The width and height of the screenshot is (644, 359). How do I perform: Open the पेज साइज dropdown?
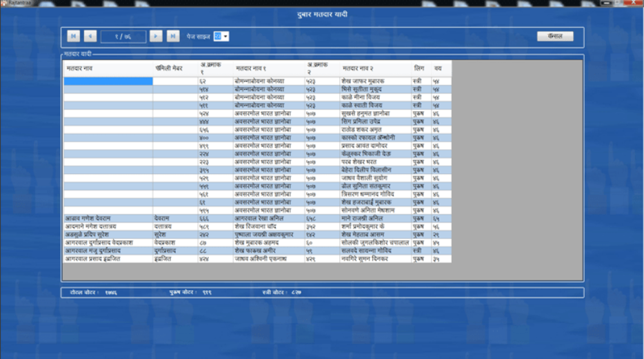pos(225,36)
